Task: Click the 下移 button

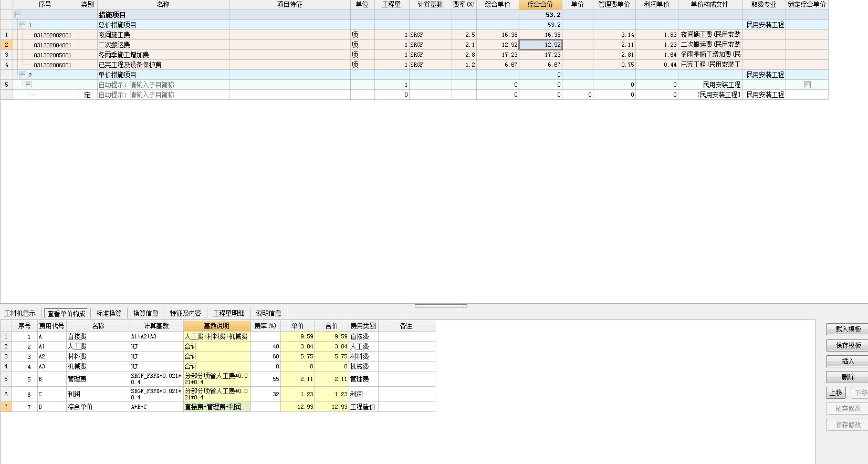Action: [860, 393]
